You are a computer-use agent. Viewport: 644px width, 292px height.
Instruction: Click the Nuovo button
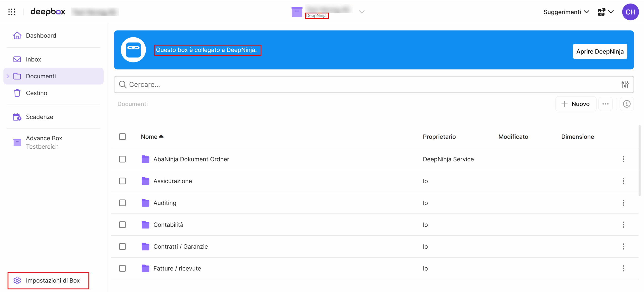576,104
